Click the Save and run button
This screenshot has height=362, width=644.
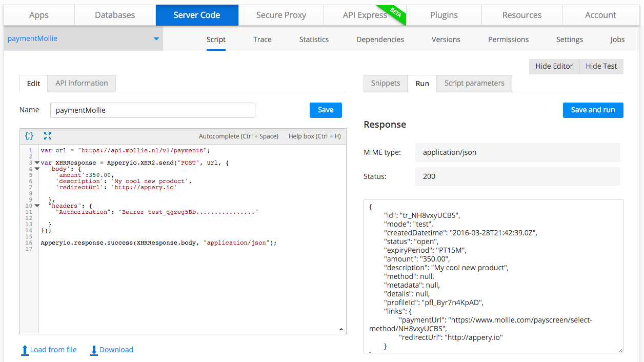[593, 110]
